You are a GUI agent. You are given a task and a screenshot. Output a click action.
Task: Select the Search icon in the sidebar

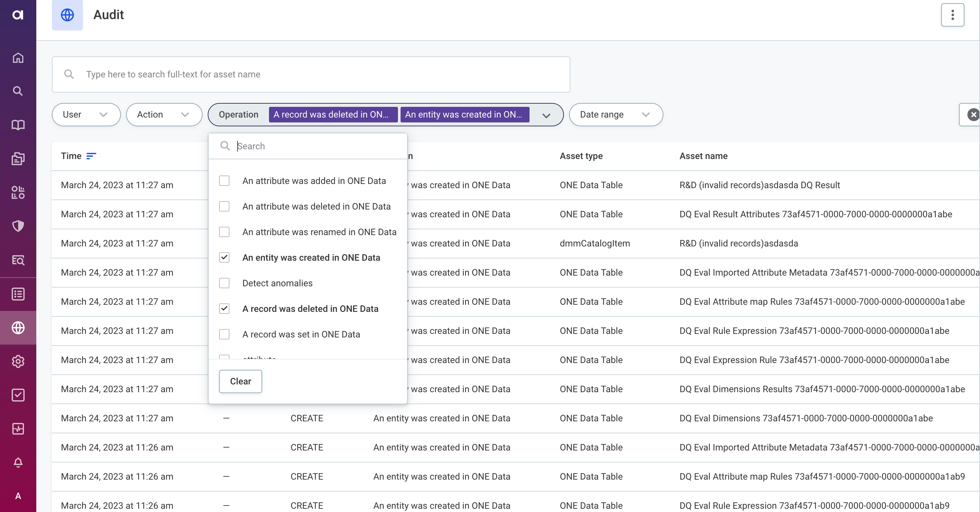point(18,91)
